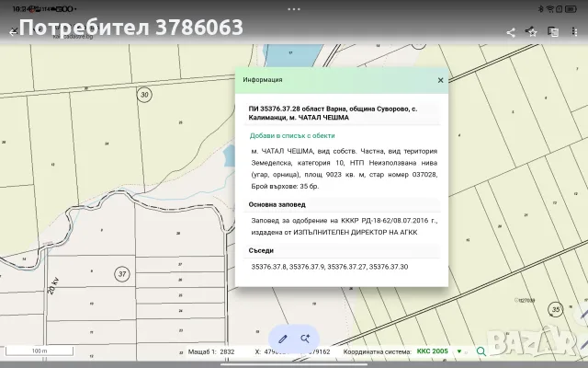588x368 pixels.
Task: Tap the battery indicator in status bar
Action: click(571, 9)
